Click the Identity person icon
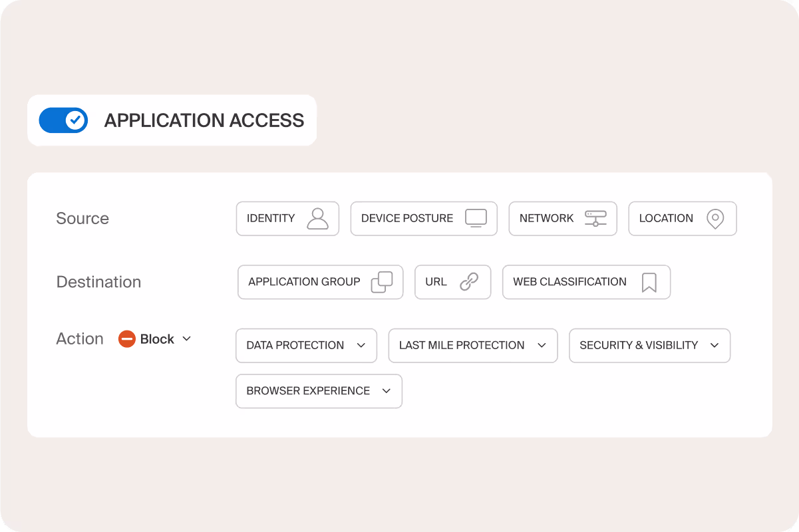799x532 pixels. click(317, 218)
